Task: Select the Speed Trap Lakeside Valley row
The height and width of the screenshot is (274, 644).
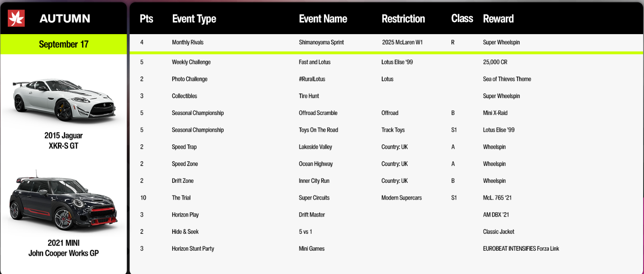Action: click(387, 147)
